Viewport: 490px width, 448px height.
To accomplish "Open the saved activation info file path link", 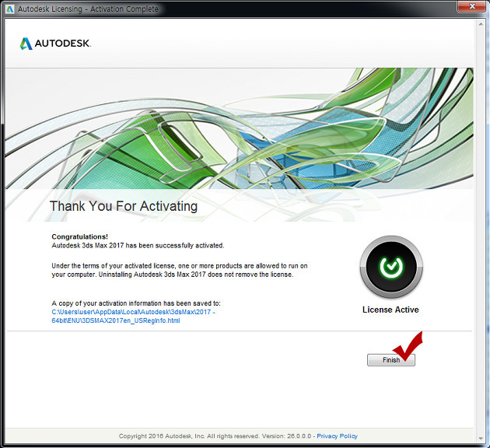I will click(134, 316).
